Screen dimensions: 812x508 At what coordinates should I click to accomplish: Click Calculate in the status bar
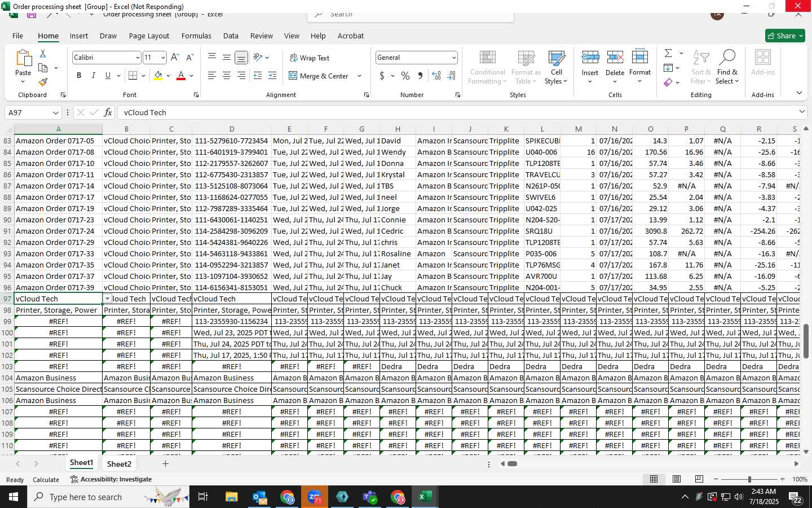click(46, 480)
